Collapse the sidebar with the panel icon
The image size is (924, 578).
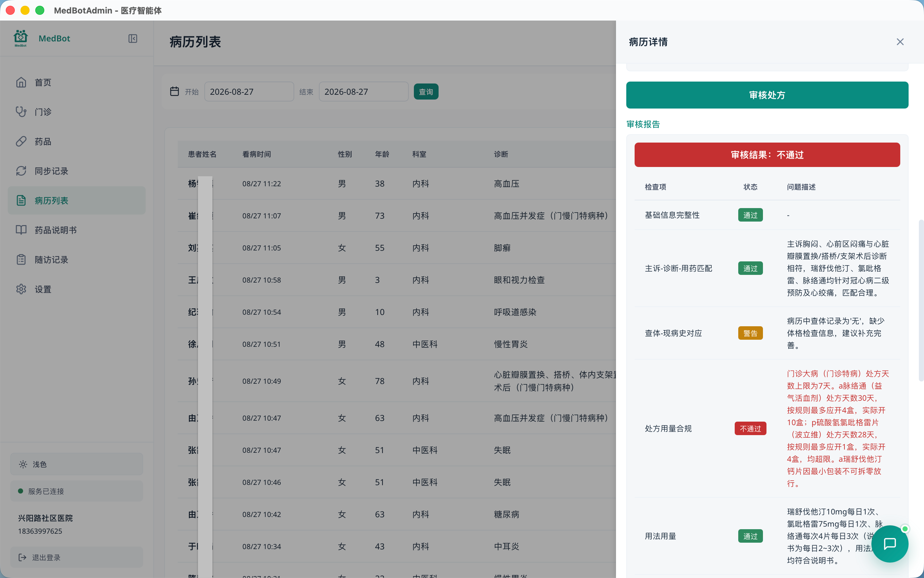(x=133, y=39)
